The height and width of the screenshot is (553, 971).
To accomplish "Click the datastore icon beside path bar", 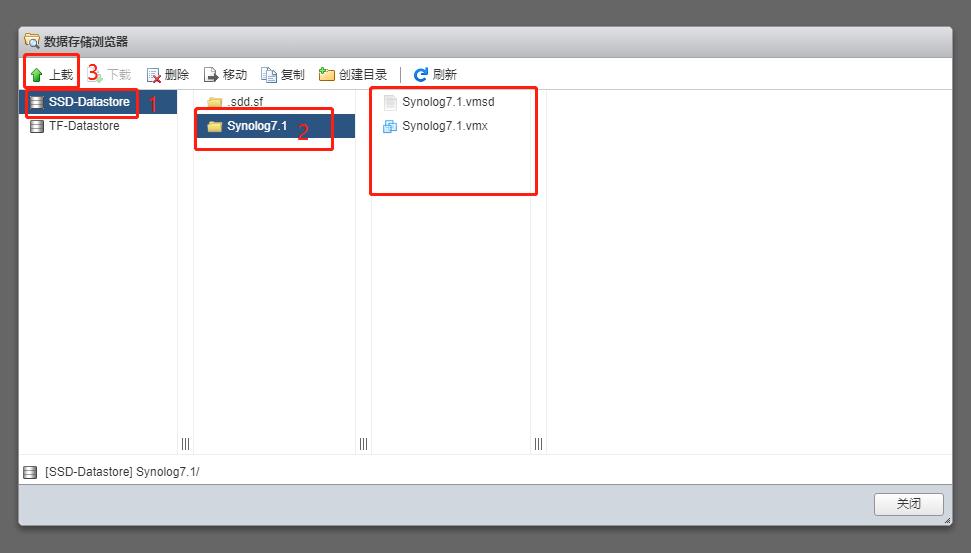I will [30, 472].
